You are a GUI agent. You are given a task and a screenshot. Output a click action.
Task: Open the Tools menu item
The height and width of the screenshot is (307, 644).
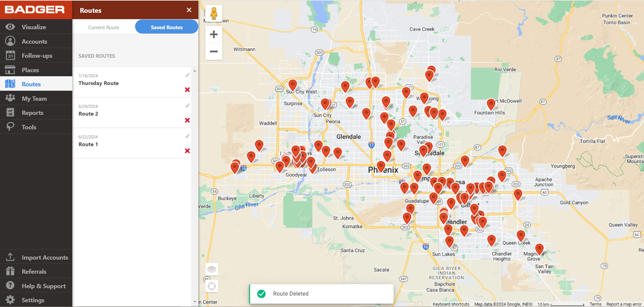point(36,127)
